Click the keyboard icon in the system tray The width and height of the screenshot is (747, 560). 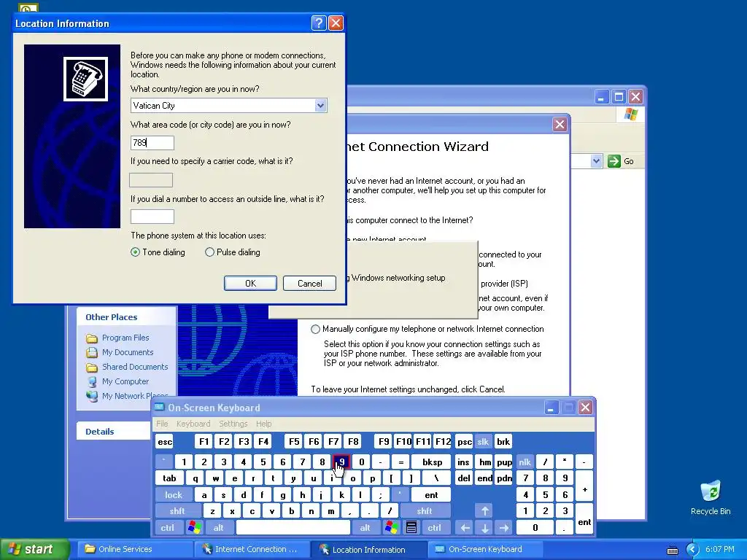coord(672,550)
